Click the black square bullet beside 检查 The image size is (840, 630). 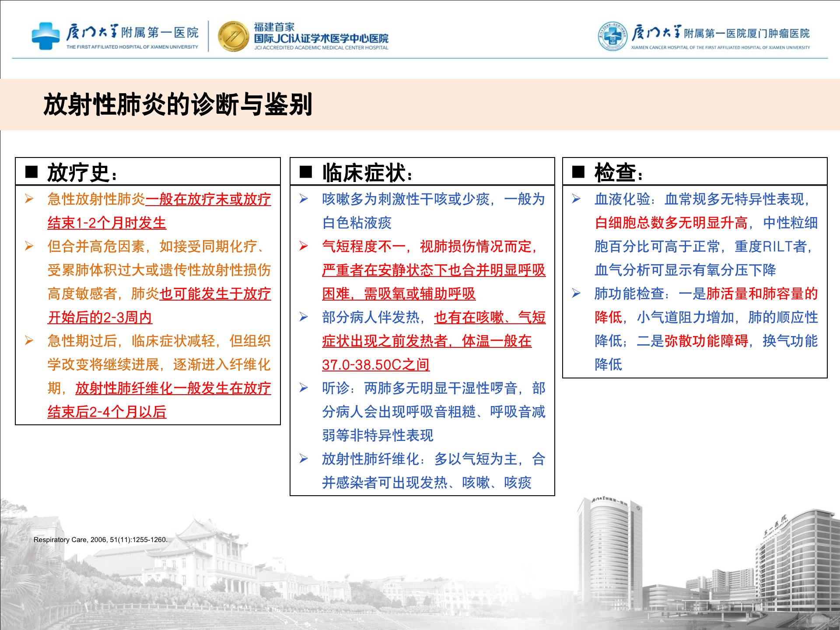578,172
